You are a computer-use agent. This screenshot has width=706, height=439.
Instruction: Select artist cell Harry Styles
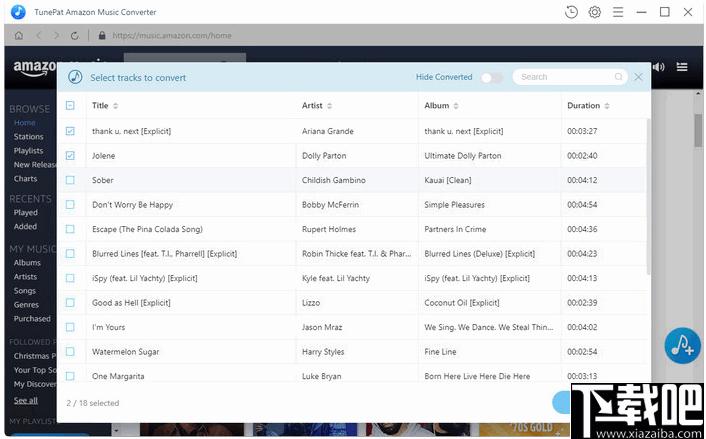point(323,352)
